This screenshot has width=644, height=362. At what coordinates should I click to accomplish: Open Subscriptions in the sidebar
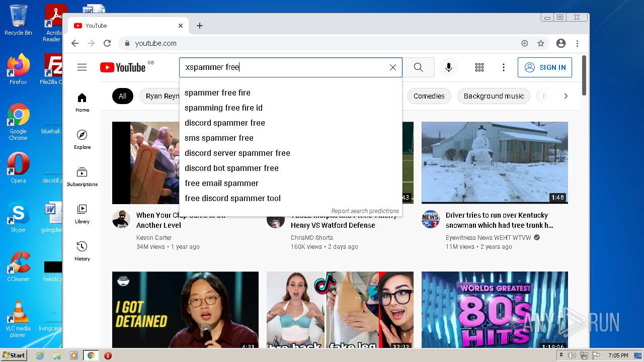pyautogui.click(x=82, y=176)
